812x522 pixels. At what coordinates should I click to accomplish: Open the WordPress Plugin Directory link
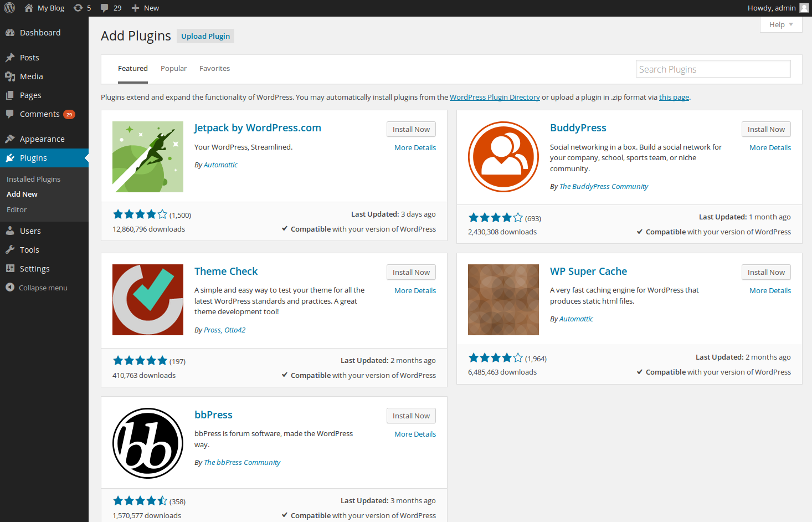494,97
